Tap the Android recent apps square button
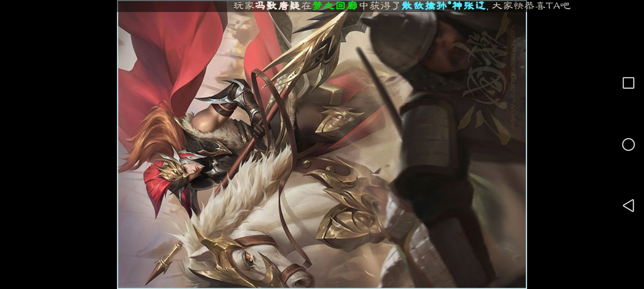644x289 pixels. coord(628,83)
